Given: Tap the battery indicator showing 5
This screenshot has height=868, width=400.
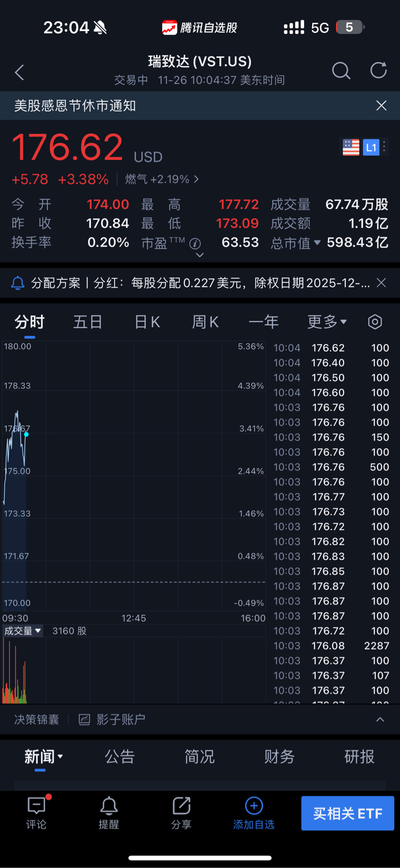Looking at the screenshot, I should [350, 27].
